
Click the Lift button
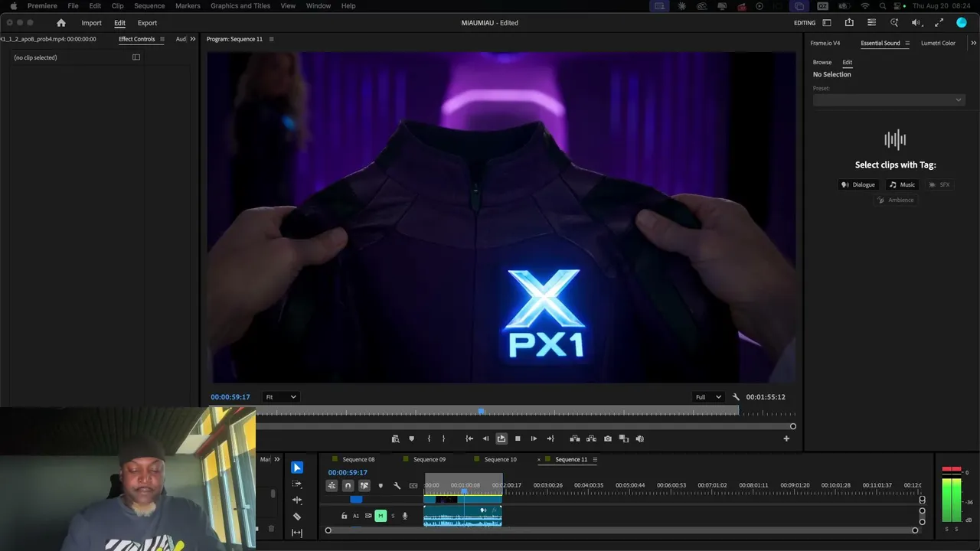575,439
